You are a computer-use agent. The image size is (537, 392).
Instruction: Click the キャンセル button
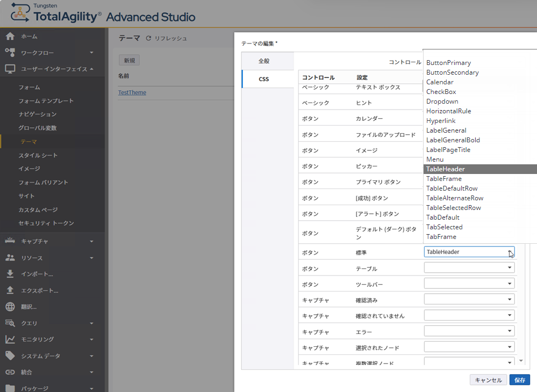tap(488, 380)
